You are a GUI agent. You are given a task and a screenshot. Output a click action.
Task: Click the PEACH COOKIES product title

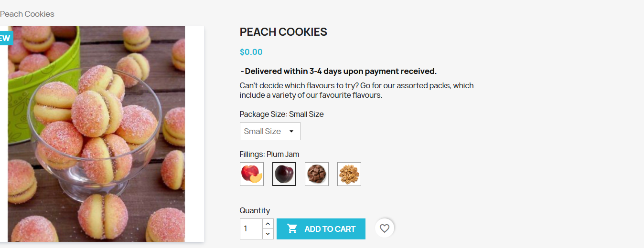[x=283, y=32]
